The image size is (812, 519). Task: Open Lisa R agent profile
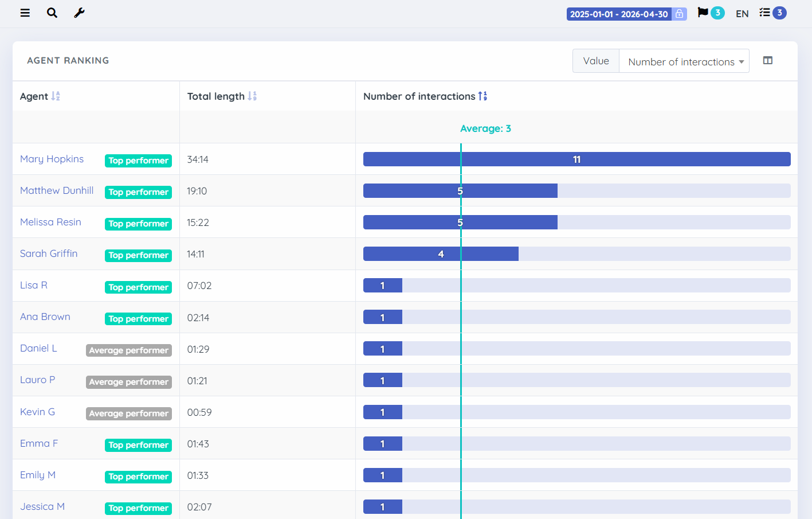coord(34,285)
